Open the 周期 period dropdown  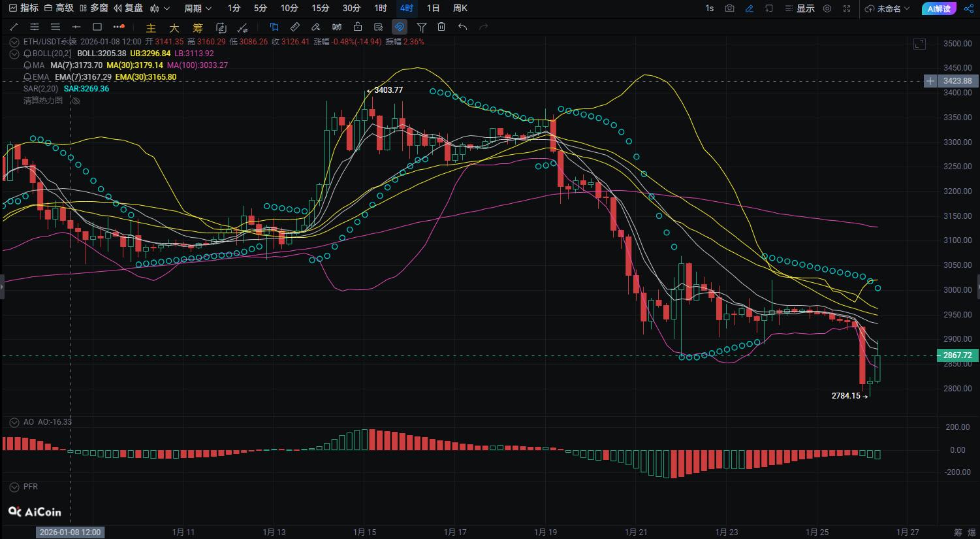(197, 8)
